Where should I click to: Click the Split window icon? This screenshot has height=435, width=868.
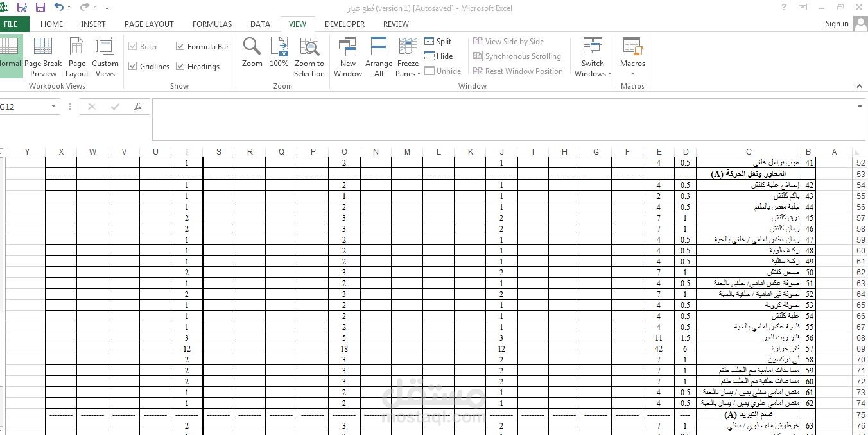pyautogui.click(x=430, y=42)
